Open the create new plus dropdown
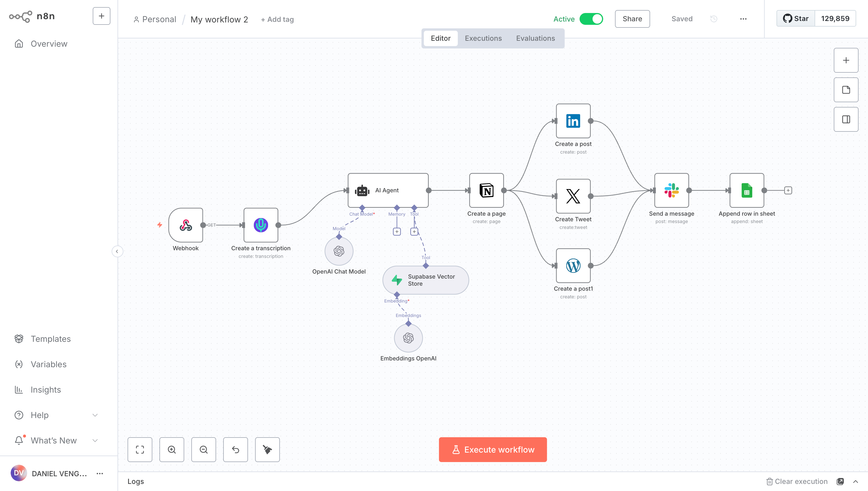This screenshot has height=491, width=868. click(x=102, y=16)
